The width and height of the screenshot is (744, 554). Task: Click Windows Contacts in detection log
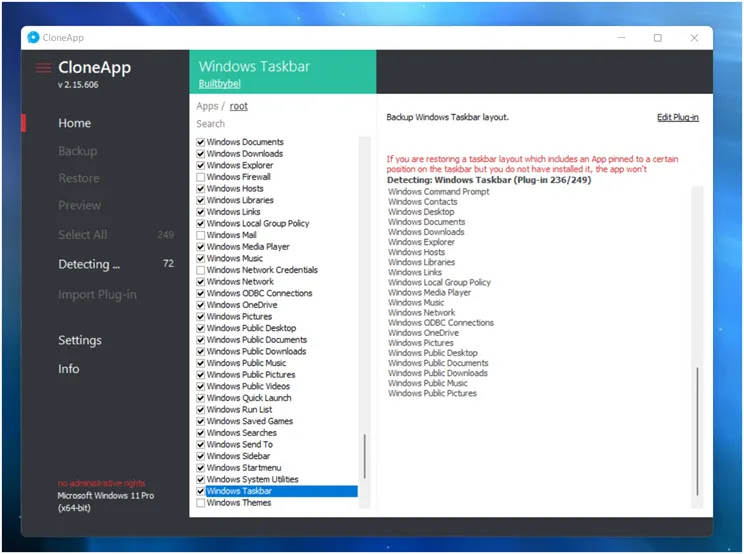click(x=422, y=202)
